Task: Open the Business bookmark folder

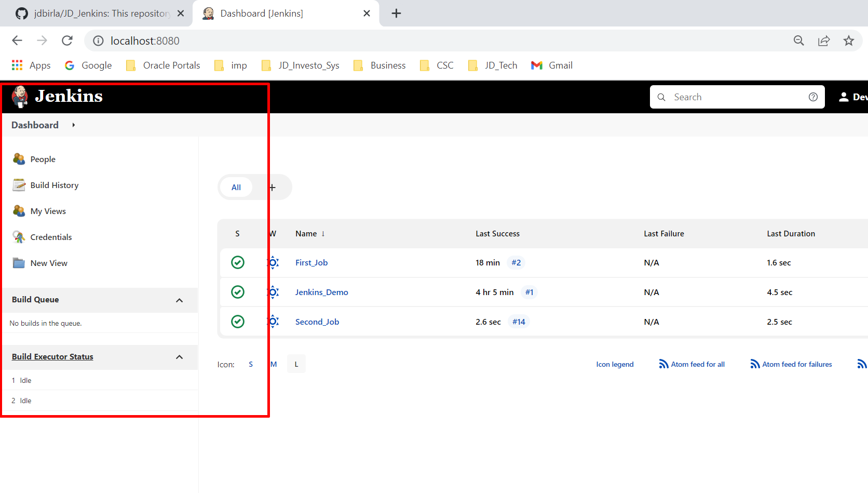Action: [379, 65]
